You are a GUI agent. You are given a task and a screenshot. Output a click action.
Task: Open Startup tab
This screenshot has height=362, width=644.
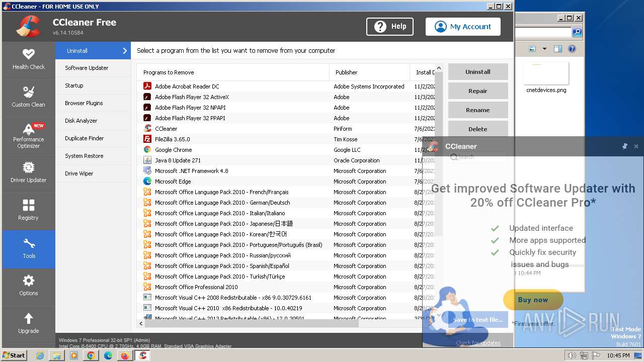93,85
